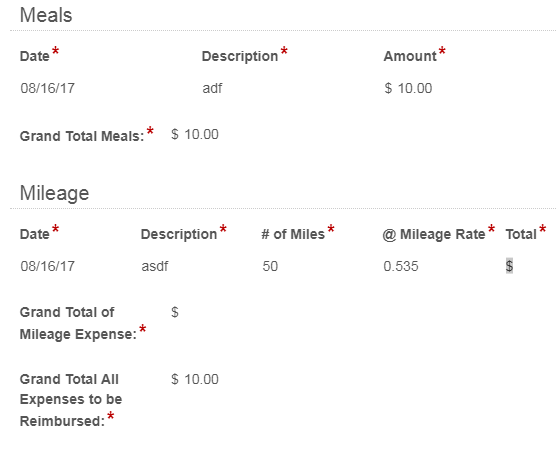This screenshot has height=450, width=556.
Task: Click the Grand Total Meals label
Action: click(82, 136)
